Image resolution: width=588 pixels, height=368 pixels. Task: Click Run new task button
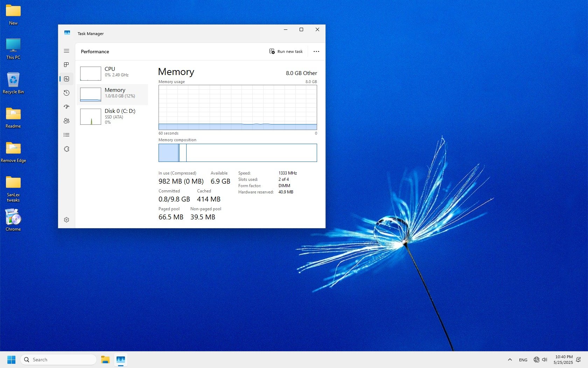pyautogui.click(x=286, y=52)
